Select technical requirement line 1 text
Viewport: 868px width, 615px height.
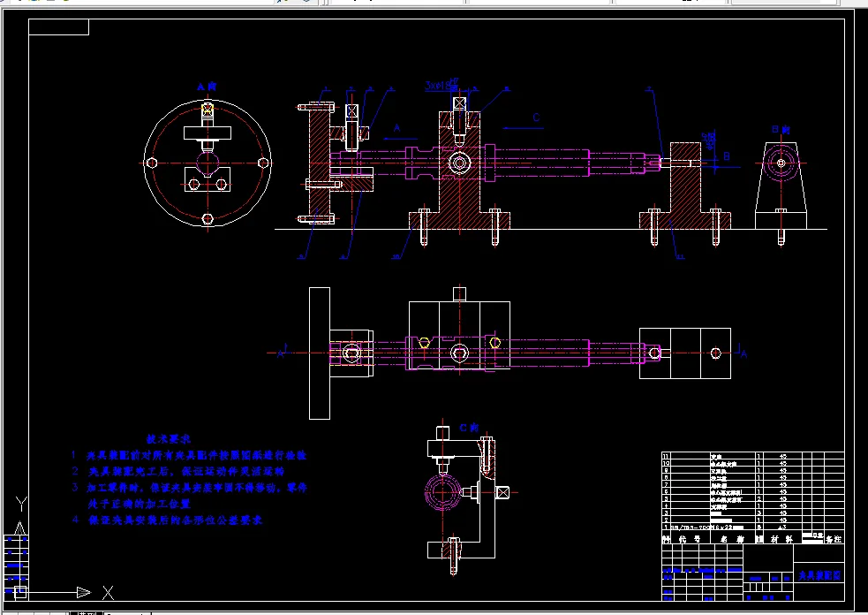(189, 455)
